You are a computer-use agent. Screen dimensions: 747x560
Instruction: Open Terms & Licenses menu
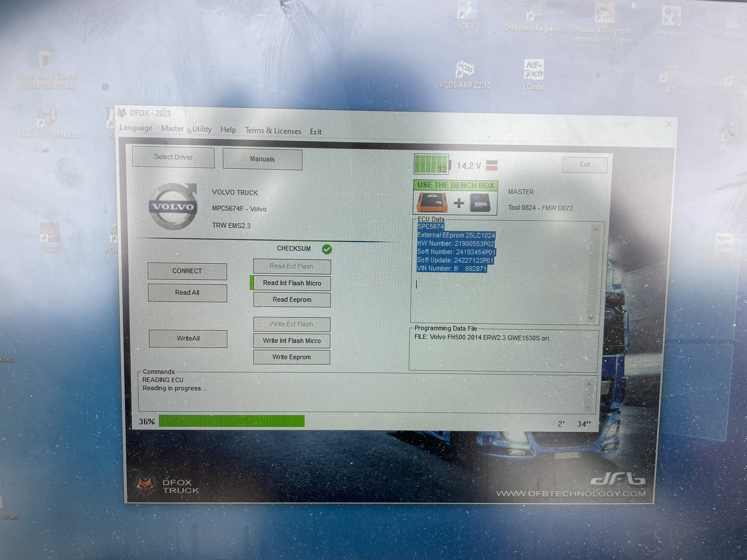tap(273, 131)
